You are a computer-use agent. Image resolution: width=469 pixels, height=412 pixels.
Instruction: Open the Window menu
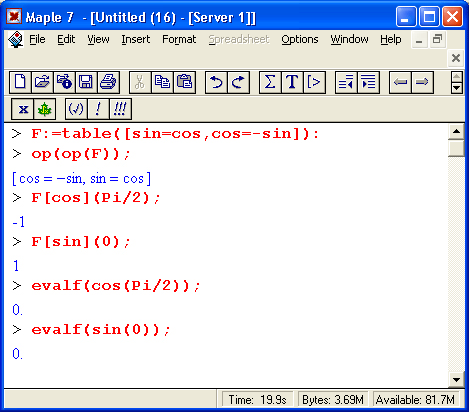click(x=349, y=39)
